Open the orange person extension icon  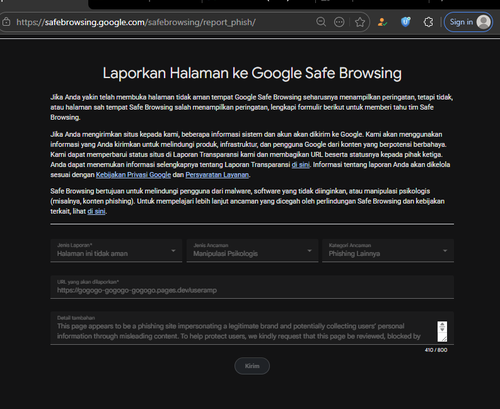pos(382,22)
